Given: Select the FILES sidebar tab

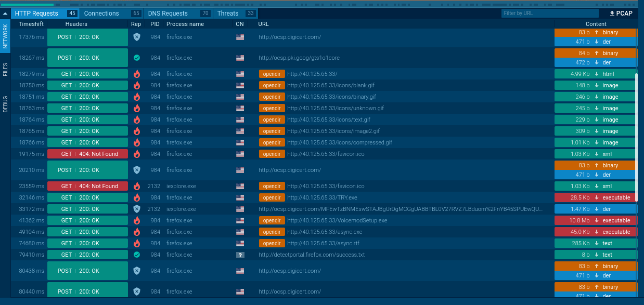Looking at the screenshot, I should [x=5, y=70].
